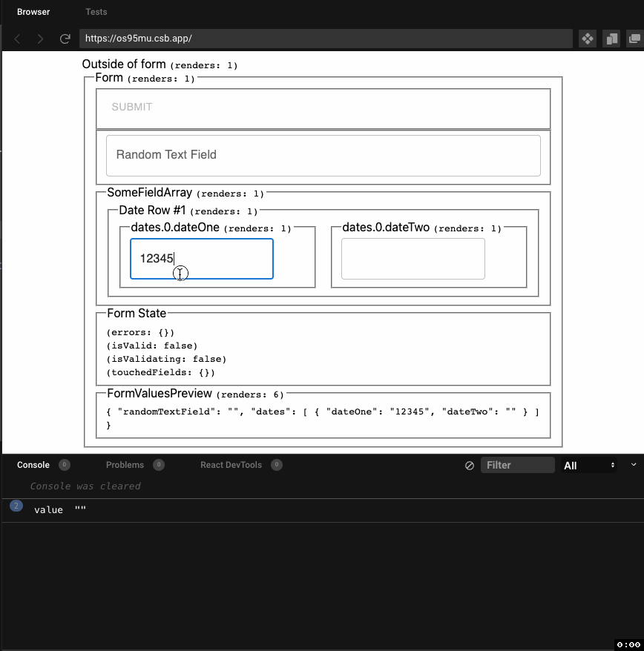Switch to the Browser tab
Viewport: 644px width, 651px height.
tap(33, 12)
